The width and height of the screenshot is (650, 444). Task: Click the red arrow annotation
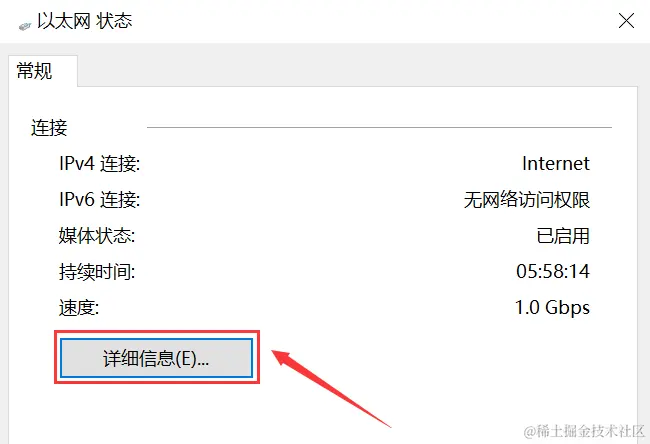[331, 389]
